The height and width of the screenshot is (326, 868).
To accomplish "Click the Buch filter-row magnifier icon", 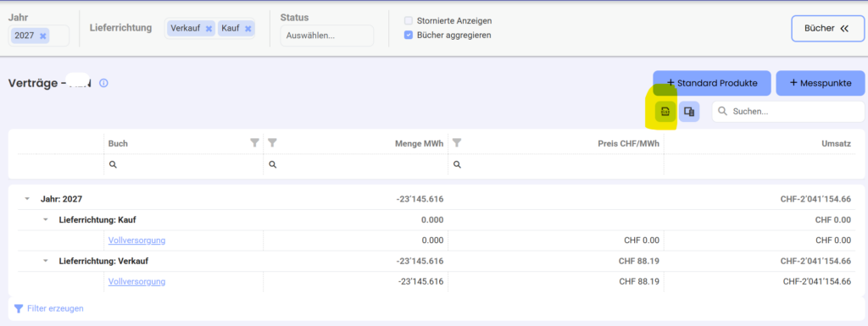I will click(x=113, y=164).
